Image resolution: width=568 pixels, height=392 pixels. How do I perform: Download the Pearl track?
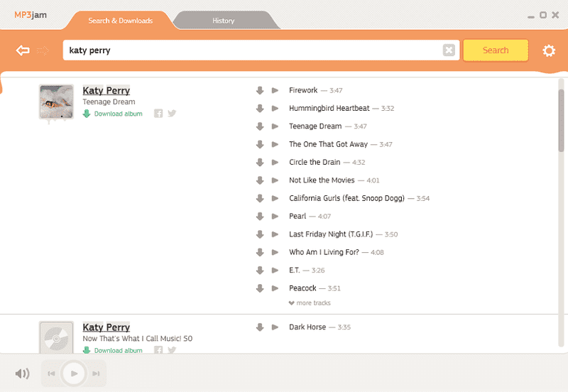(x=260, y=216)
